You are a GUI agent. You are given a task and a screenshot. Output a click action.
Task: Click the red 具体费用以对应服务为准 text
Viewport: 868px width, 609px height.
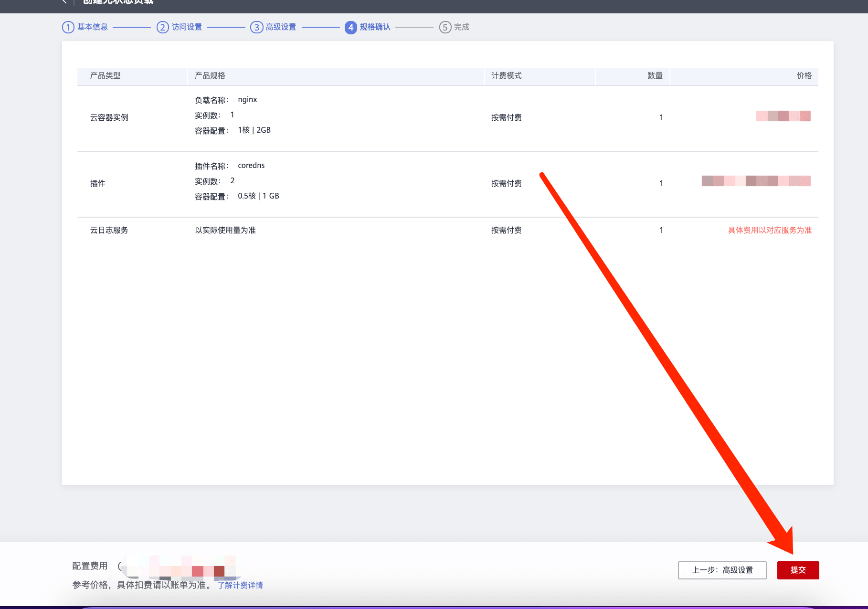tap(770, 231)
